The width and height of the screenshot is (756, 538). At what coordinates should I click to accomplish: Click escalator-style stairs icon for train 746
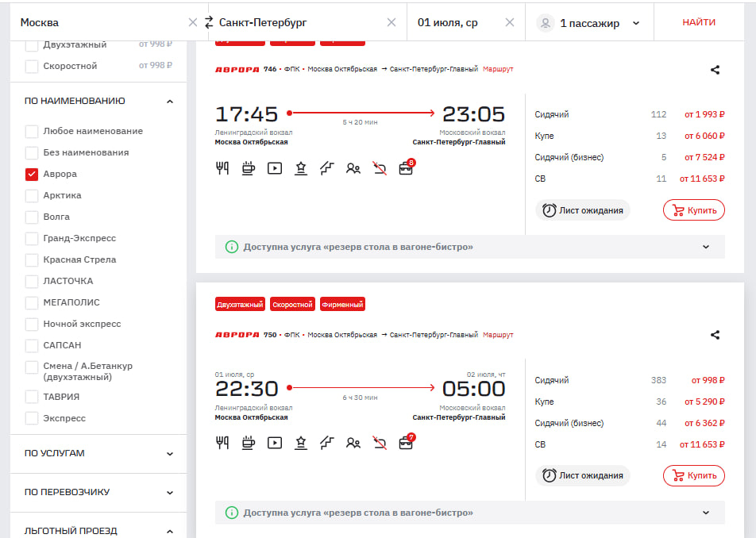[327, 168]
